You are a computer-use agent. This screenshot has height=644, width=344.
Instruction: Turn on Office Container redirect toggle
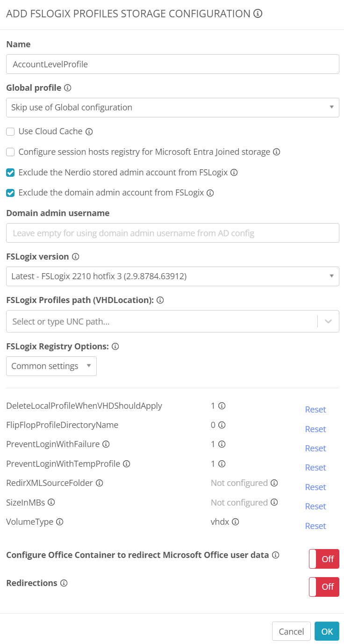point(324,559)
